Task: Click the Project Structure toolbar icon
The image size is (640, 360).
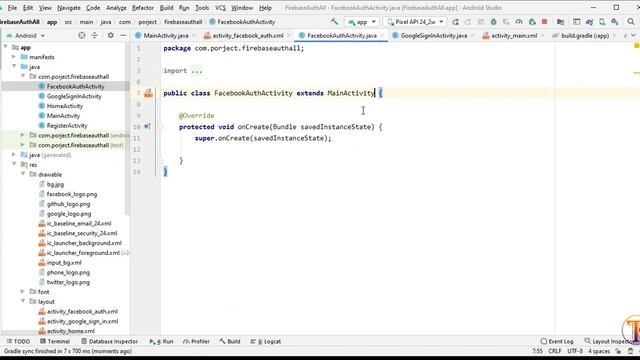Action: pyautogui.click(x=560, y=22)
